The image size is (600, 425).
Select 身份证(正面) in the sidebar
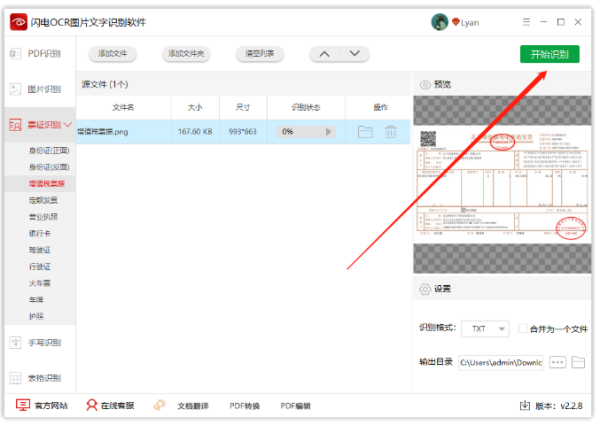[x=48, y=150]
